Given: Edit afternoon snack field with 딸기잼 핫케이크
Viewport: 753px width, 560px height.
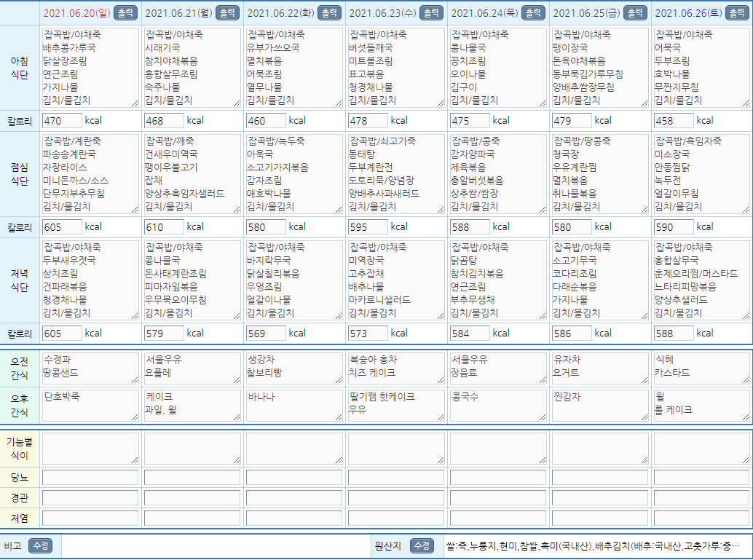Looking at the screenshot, I should click(396, 406).
